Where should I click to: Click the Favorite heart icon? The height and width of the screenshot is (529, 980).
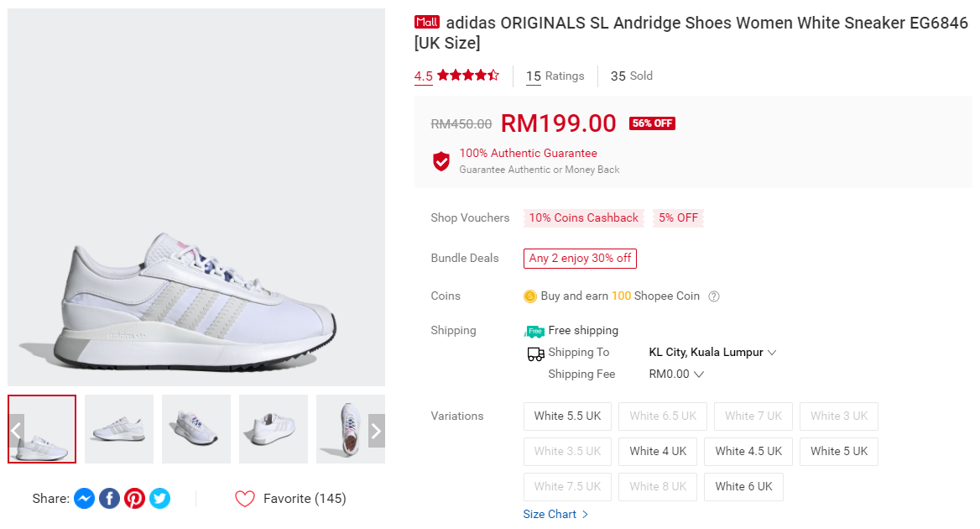[245, 499]
